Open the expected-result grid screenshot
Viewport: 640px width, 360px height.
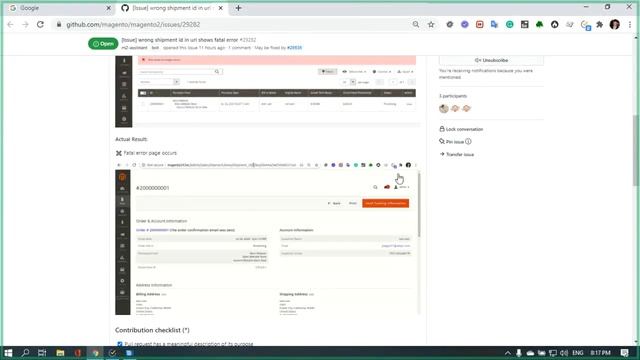click(266, 91)
